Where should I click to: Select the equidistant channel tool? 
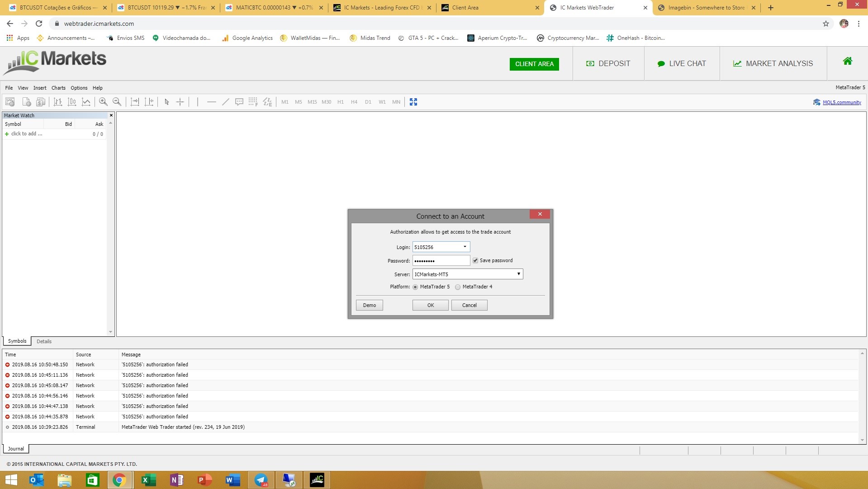click(267, 102)
